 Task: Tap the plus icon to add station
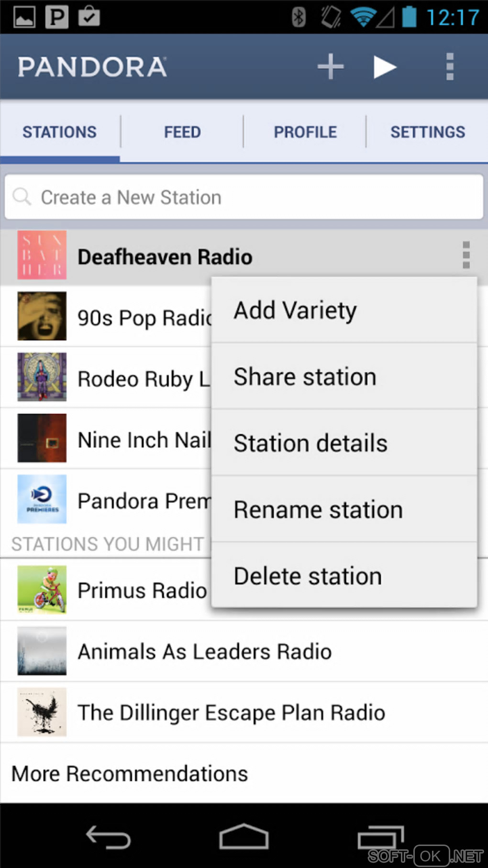(330, 67)
